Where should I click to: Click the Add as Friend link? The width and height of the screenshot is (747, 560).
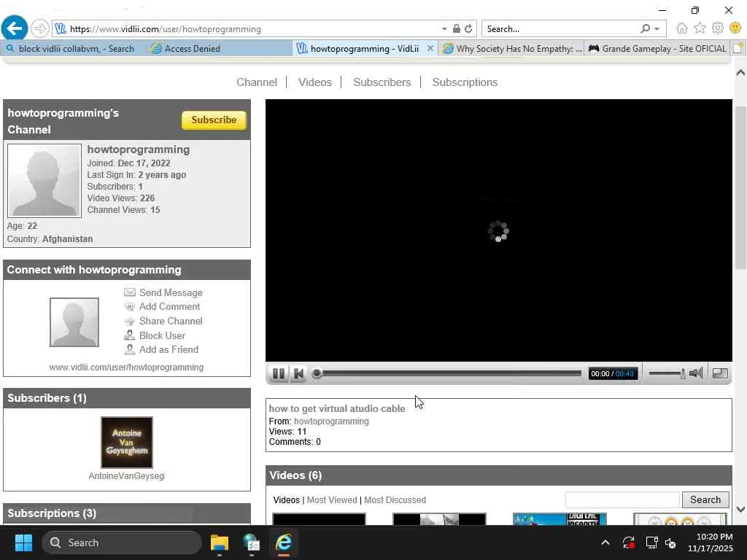[169, 349]
